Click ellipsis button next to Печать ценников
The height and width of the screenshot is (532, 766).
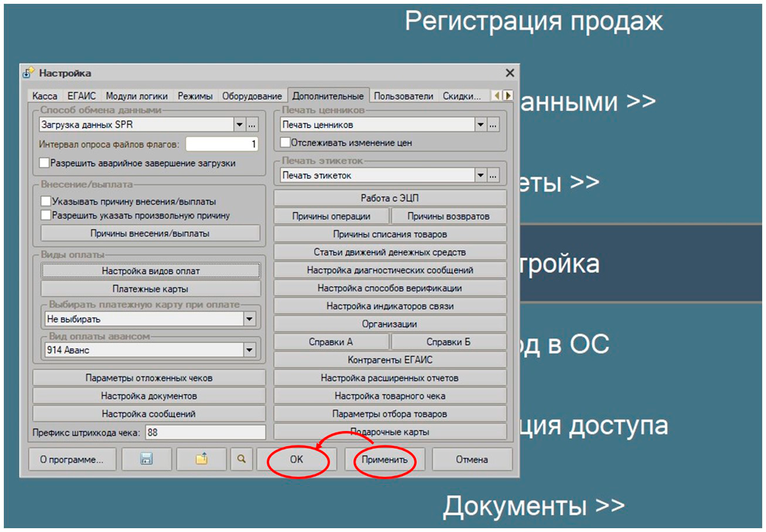point(493,125)
